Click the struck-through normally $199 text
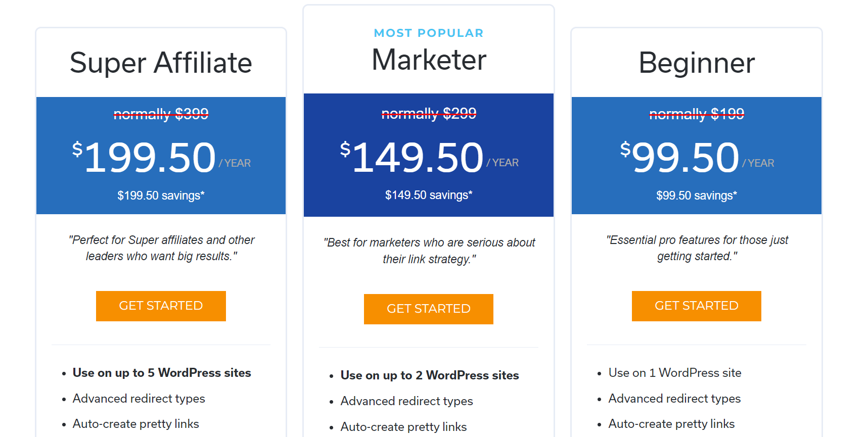The width and height of the screenshot is (868, 437). tap(697, 114)
